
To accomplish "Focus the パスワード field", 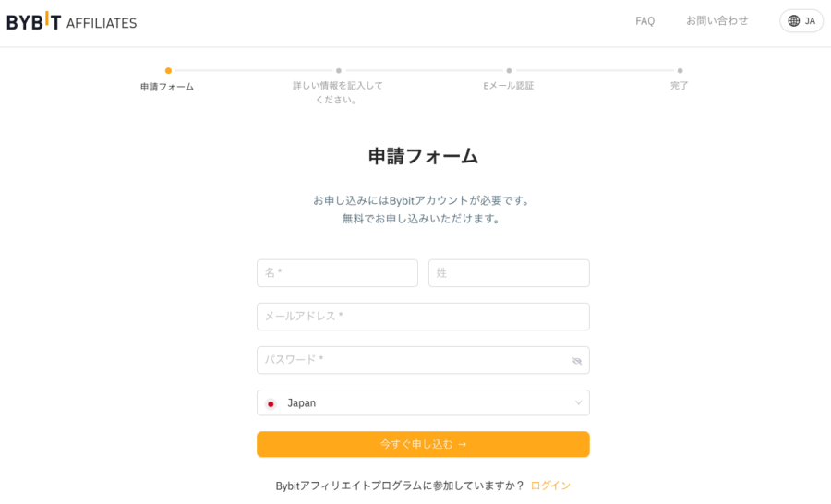I will click(x=423, y=360).
